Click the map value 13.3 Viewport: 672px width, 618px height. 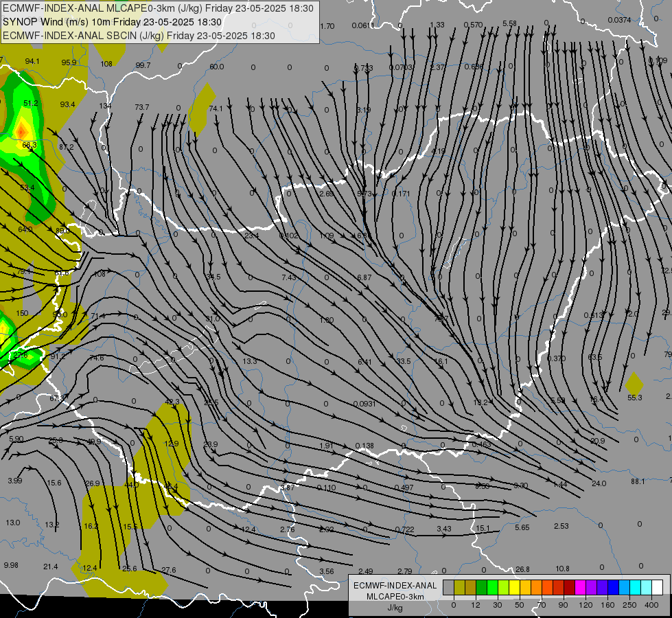tap(250, 361)
